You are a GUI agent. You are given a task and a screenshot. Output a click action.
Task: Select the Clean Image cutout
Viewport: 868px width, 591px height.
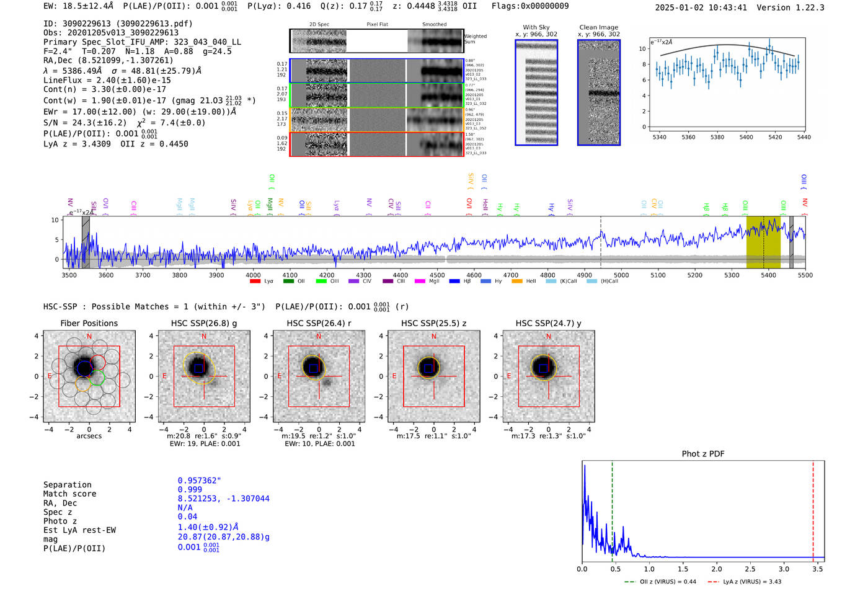[x=599, y=92]
